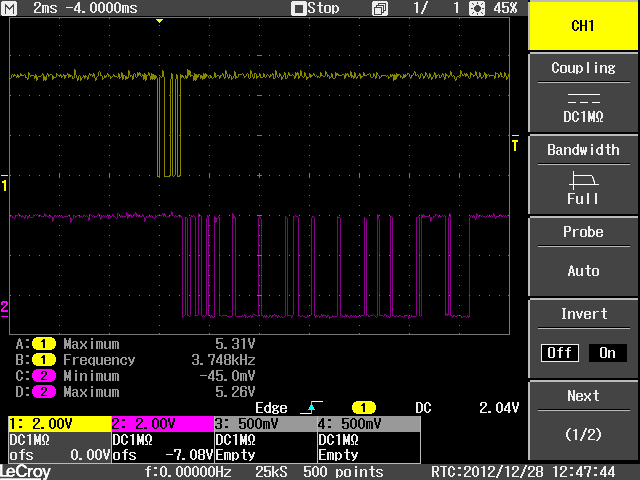This screenshot has height=480, width=640.
Task: Click the Full bandwidth filter icon
Action: point(583,179)
